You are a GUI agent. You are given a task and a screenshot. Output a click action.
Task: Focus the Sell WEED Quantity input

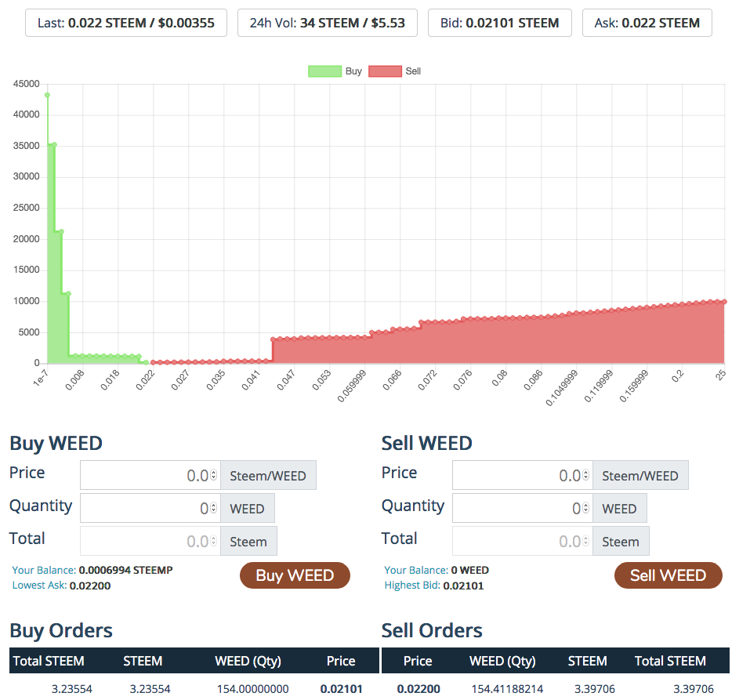[x=522, y=508]
